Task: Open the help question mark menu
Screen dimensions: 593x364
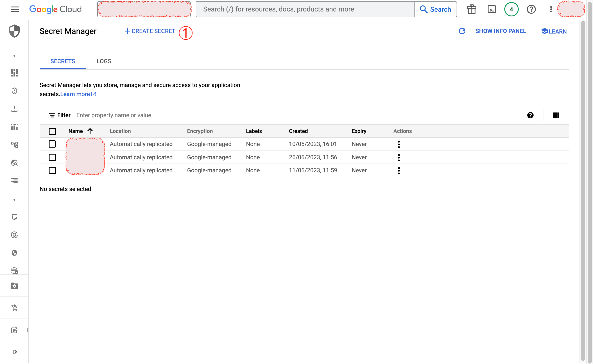Action: [x=531, y=9]
